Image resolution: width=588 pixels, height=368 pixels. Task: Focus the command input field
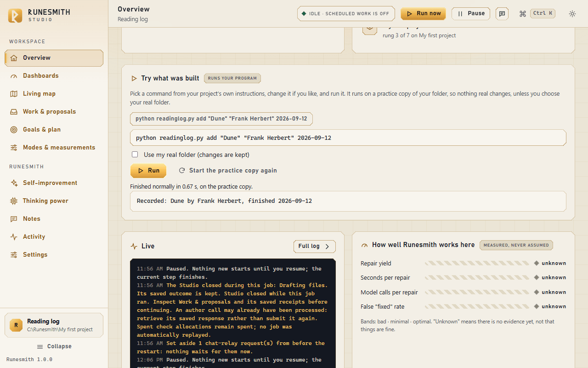click(x=348, y=138)
